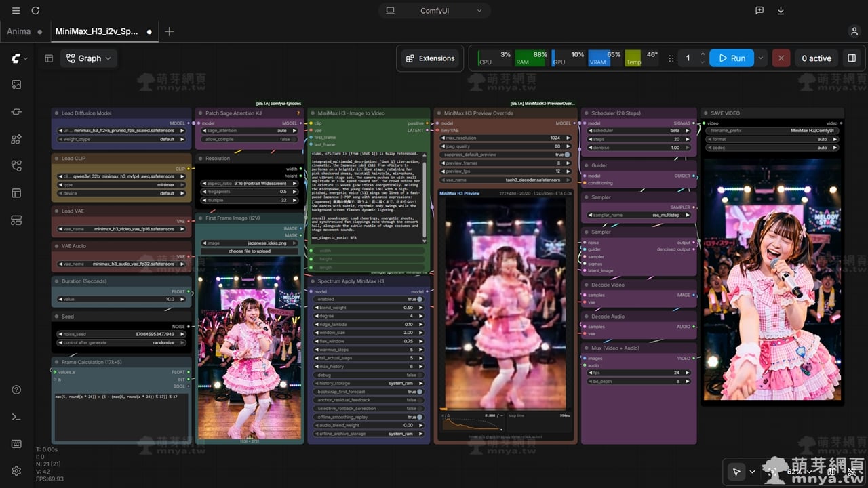Click the jpeg_quality value field
This screenshot has width=868, height=488.
[505, 146]
